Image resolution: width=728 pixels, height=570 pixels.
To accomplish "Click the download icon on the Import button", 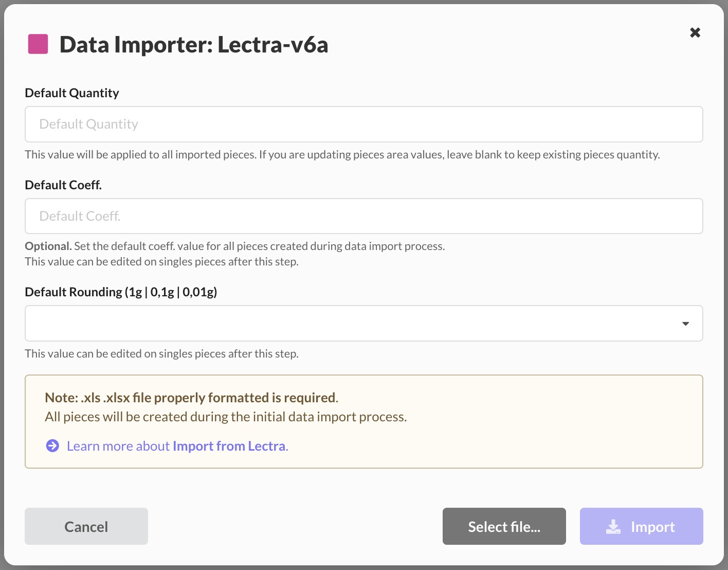I will [613, 527].
